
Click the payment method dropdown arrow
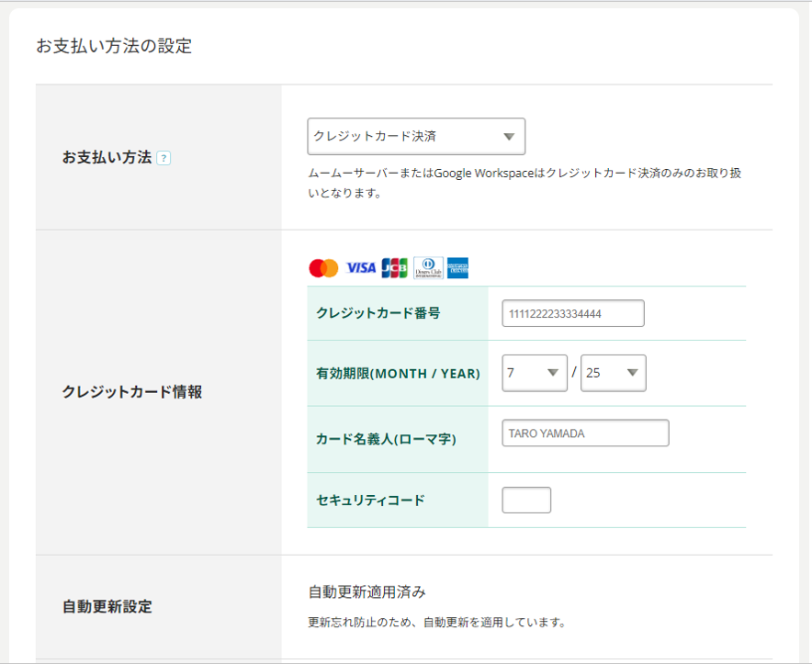point(509,137)
